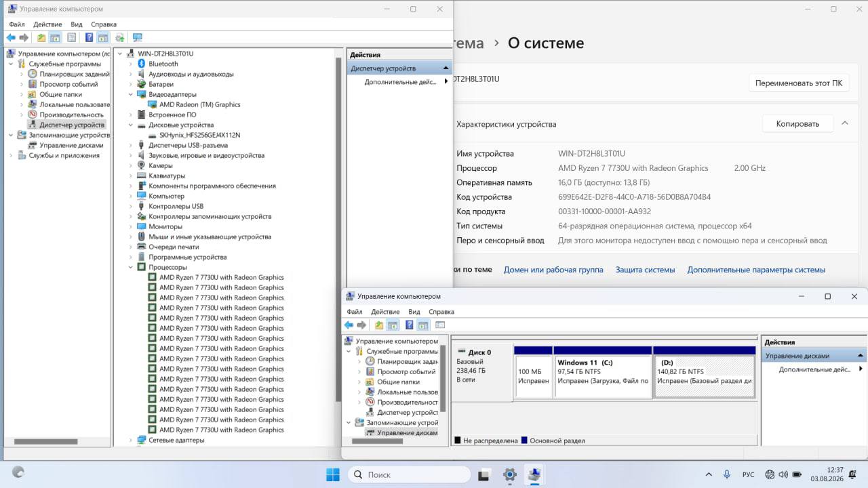Expand Службы и приложения in the left tree
This screenshot has height=488, width=868.
[x=11, y=155]
